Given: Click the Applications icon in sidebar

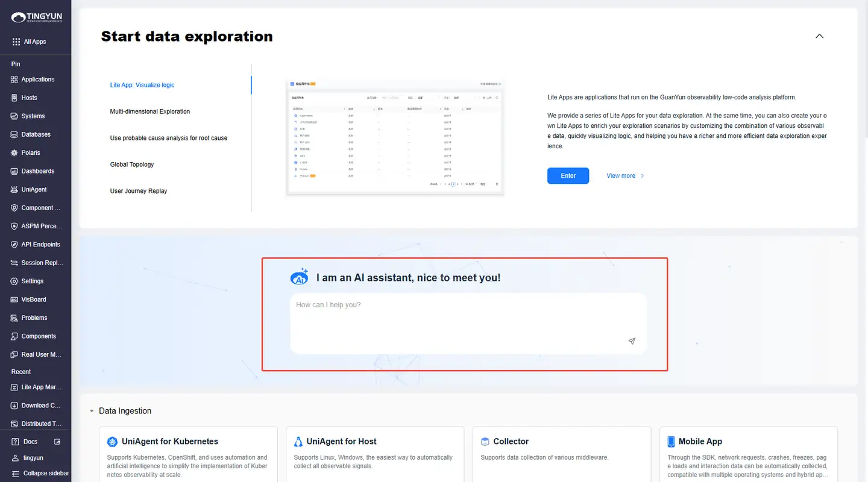Looking at the screenshot, I should tap(15, 80).
